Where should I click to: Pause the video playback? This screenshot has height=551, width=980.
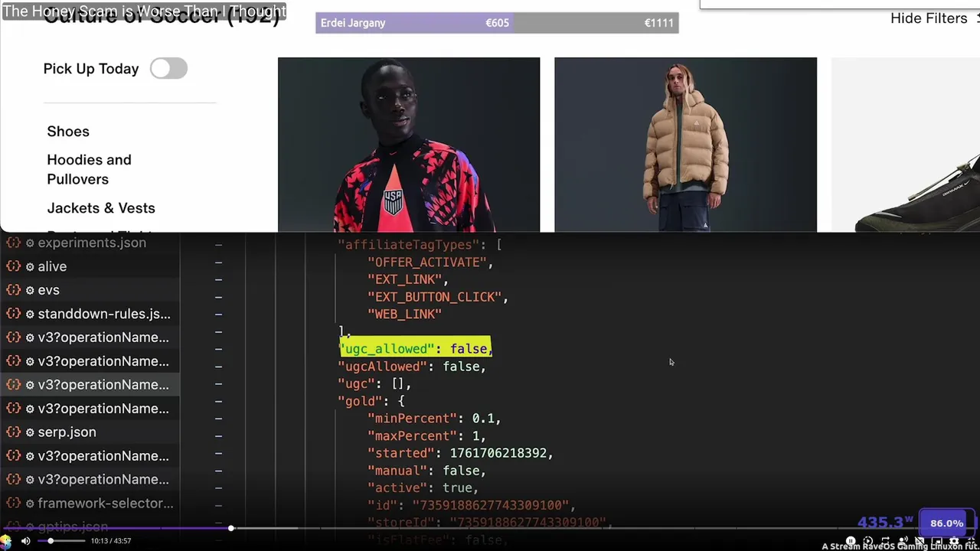pyautogui.click(x=851, y=541)
